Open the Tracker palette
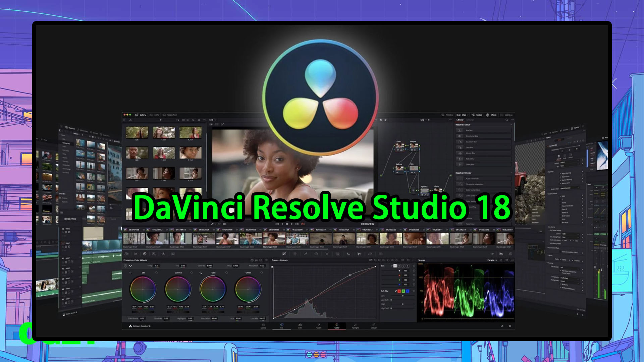The height and width of the screenshot is (362, 644). 327,254
